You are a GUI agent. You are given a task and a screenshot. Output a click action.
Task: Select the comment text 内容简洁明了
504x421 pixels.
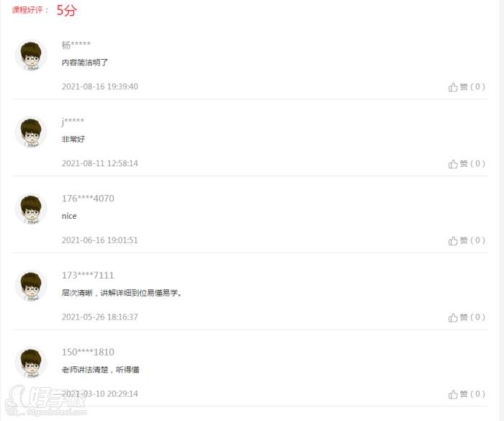pos(85,63)
